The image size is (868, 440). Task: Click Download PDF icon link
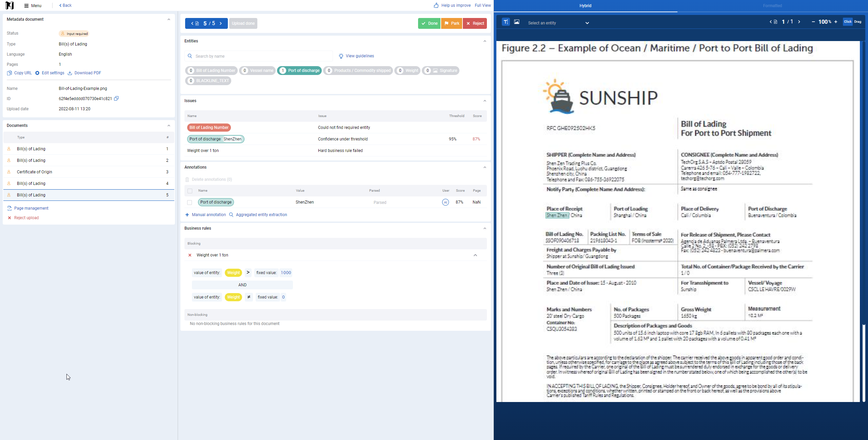(84, 73)
